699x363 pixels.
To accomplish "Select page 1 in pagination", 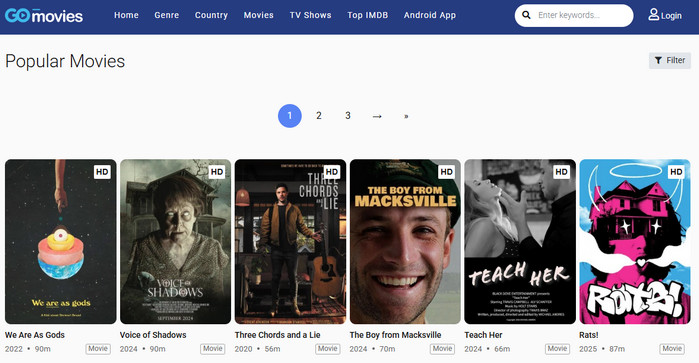I will pos(290,116).
